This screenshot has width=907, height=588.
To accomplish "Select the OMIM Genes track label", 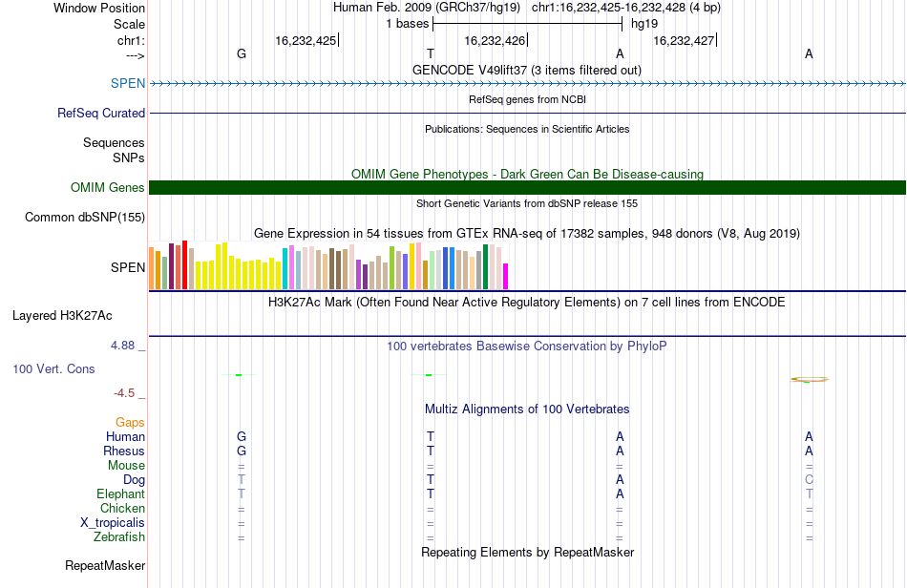I will pos(108,187).
